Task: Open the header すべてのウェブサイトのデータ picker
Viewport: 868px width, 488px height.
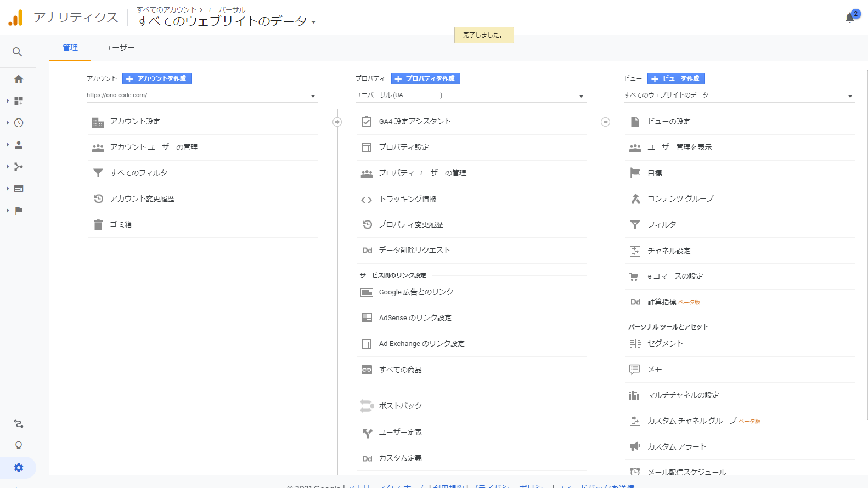Action: point(227,21)
